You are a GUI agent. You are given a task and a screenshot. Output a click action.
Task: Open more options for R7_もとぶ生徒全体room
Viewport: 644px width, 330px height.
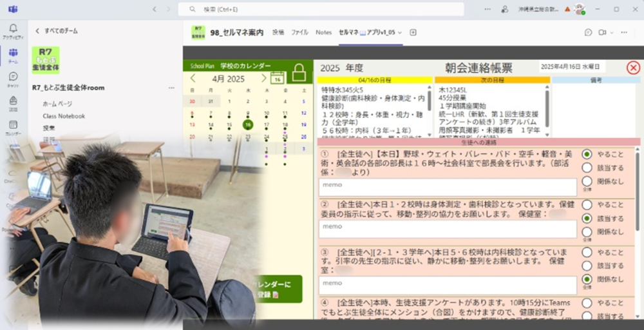pyautogui.click(x=171, y=88)
